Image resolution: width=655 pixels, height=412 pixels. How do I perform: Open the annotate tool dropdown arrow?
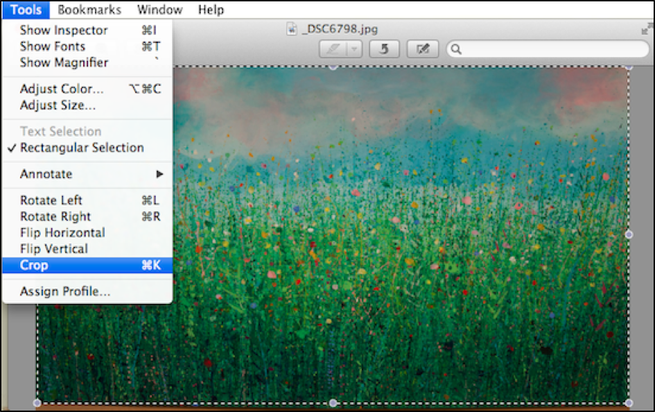click(354, 49)
